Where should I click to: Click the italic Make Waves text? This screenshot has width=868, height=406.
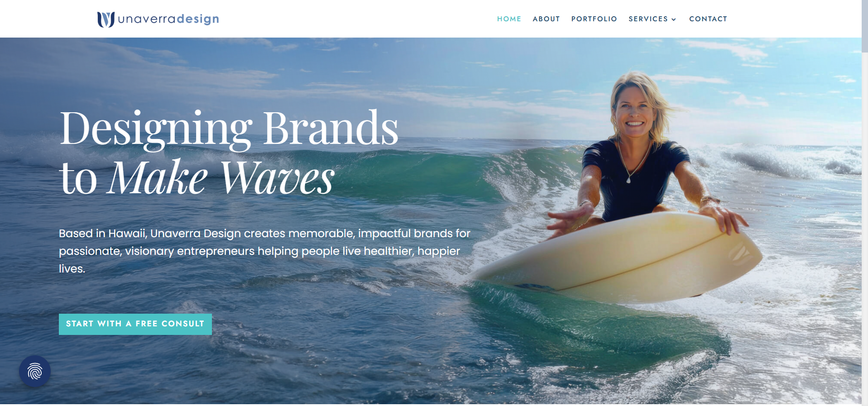221,177
